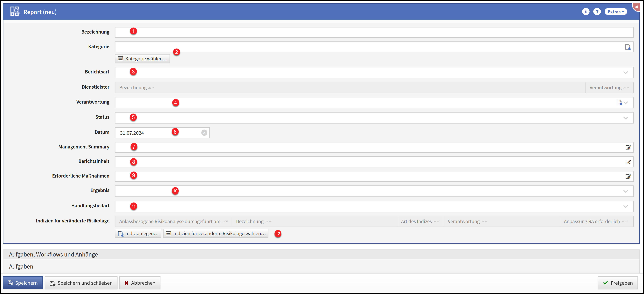Viewport: 644px width, 294px height.
Task: Expand Aufgaben, Workflows und Anhänge section
Action: [53, 254]
